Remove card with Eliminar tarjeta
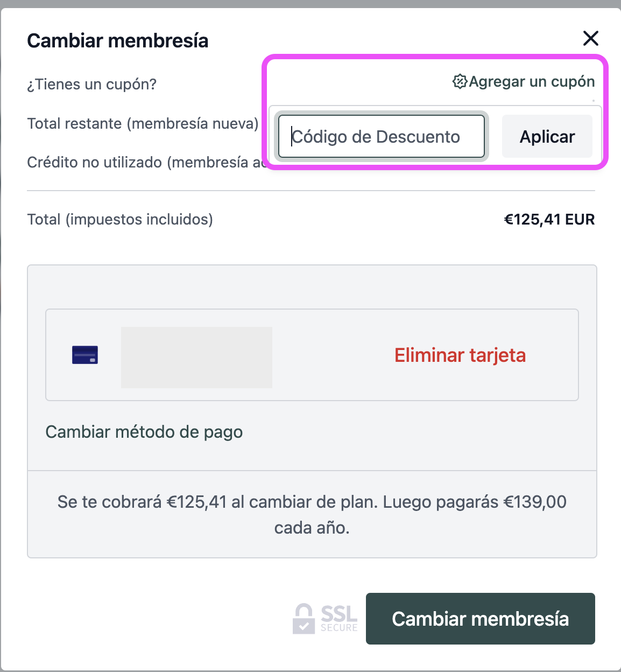 click(x=460, y=355)
